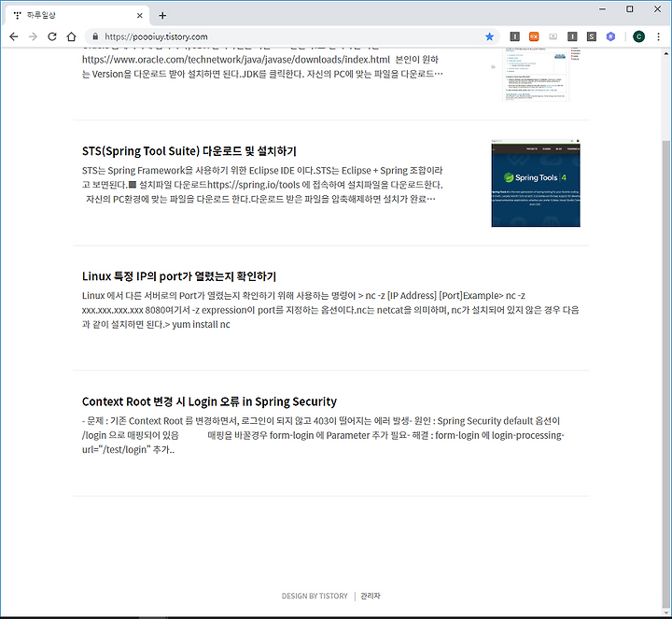Viewport: 672px width, 619px height.
Task: Open the Context Root Login 오류 post
Action: 209,401
